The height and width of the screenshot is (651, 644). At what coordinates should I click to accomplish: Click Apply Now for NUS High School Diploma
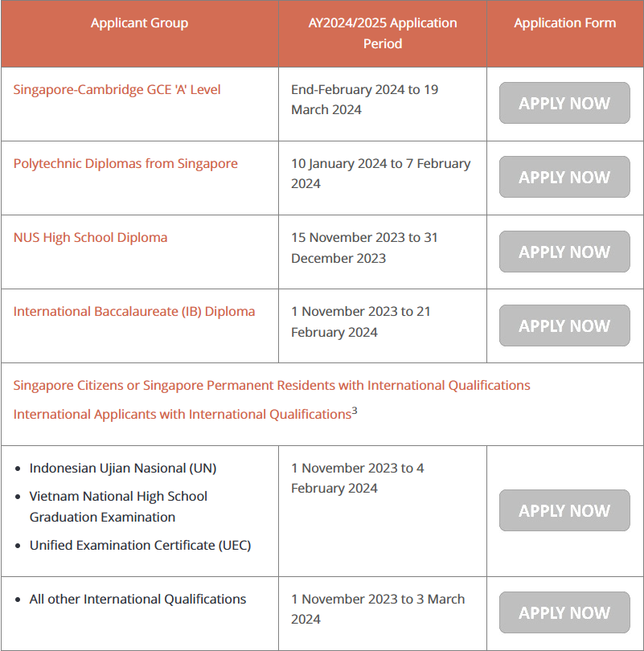[564, 252]
